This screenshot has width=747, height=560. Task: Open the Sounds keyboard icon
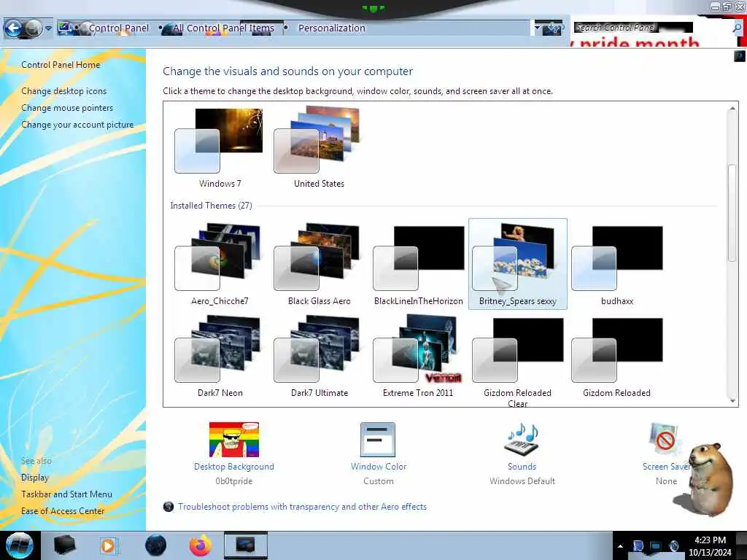coord(522,440)
